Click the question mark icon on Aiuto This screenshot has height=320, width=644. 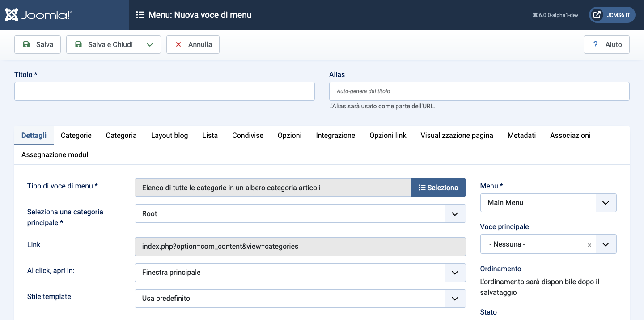[595, 44]
